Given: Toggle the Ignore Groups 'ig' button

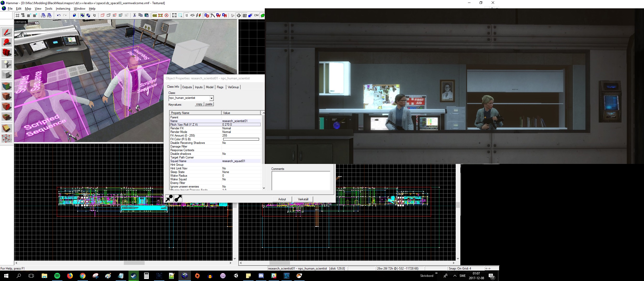Looking at the screenshot, I should (94, 15).
